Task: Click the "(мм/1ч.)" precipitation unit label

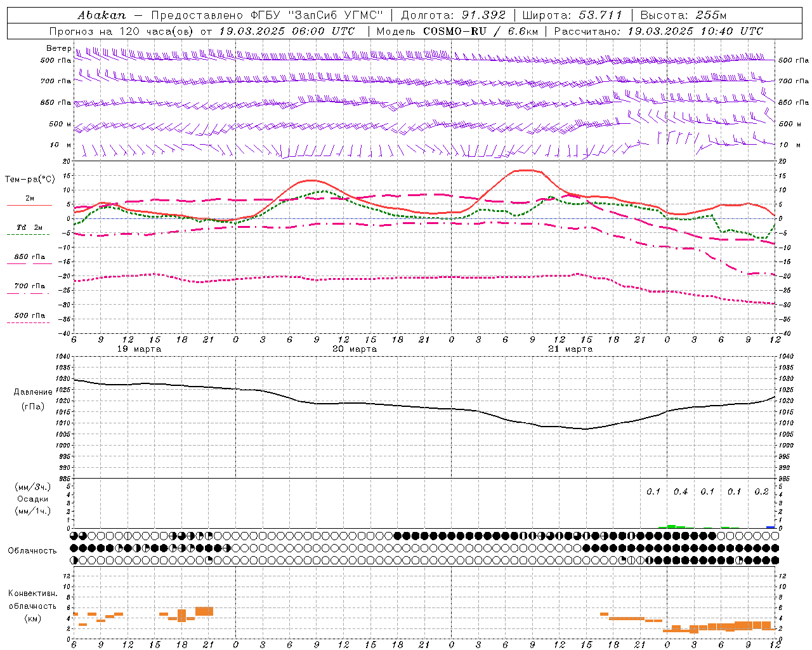Action: (x=33, y=511)
